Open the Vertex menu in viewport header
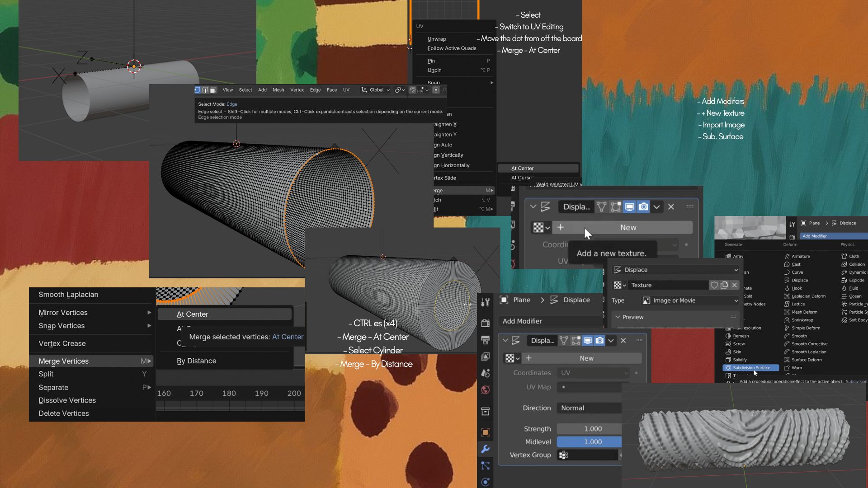The height and width of the screenshot is (488, 868). coord(297,90)
